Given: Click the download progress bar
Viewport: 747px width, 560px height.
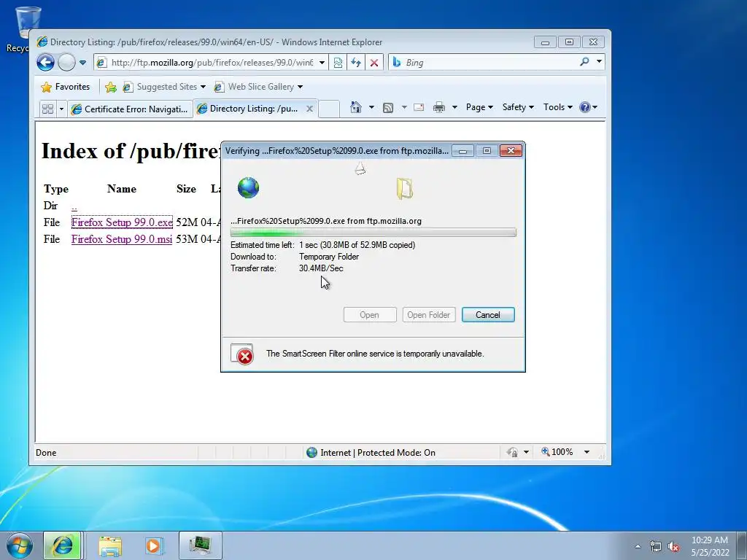Looking at the screenshot, I should [x=373, y=233].
